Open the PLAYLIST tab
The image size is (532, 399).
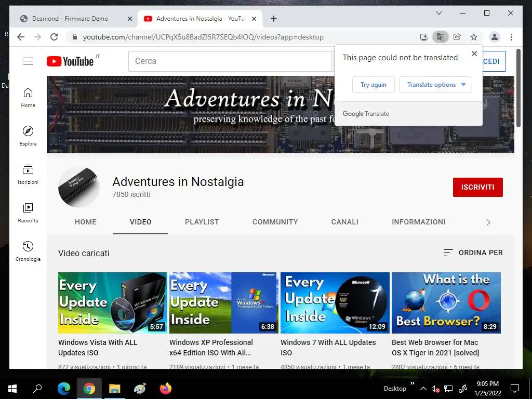coord(202,222)
